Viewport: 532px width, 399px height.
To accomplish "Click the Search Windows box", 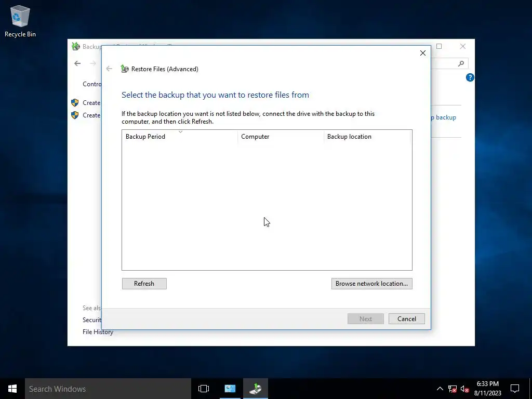I will pyautogui.click(x=108, y=389).
